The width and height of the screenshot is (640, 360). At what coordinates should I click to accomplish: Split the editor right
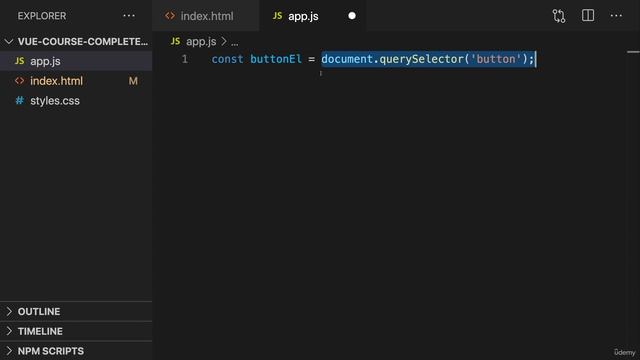[x=588, y=16]
